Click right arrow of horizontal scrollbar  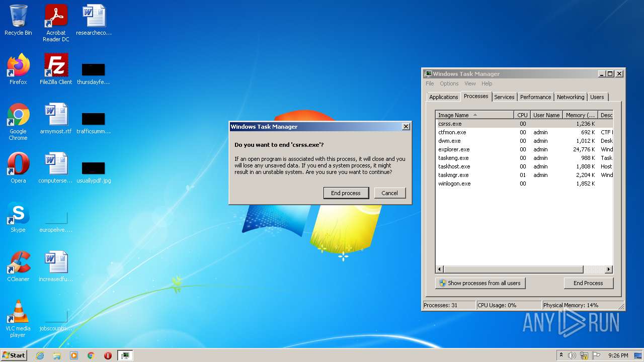pos(608,269)
